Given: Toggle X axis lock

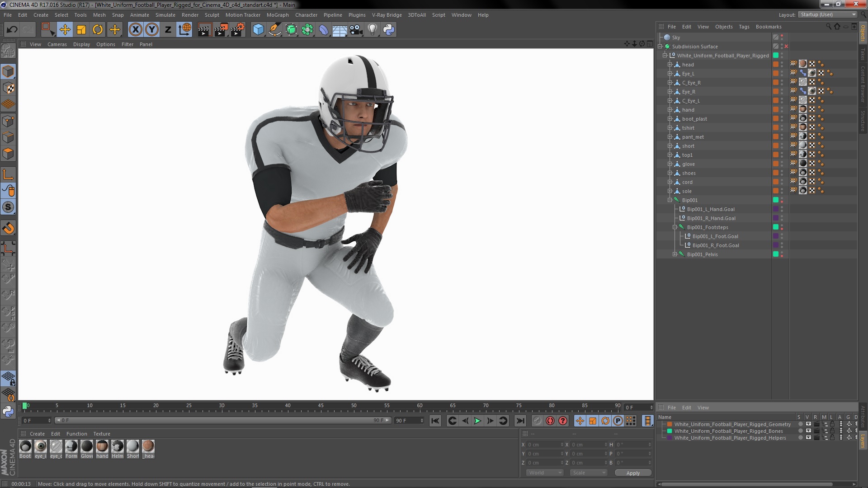Looking at the screenshot, I should 135,30.
